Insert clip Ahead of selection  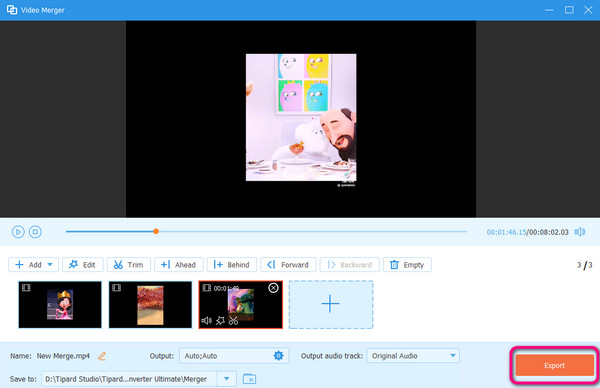[179, 265]
